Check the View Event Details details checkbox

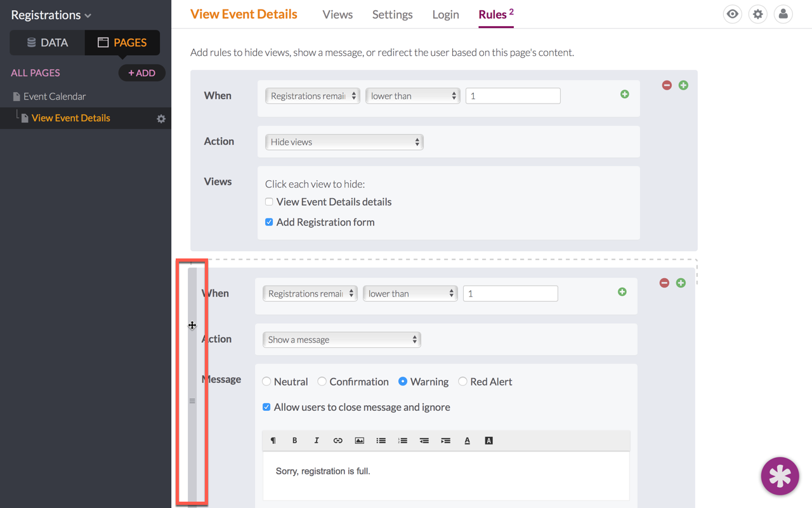269,202
